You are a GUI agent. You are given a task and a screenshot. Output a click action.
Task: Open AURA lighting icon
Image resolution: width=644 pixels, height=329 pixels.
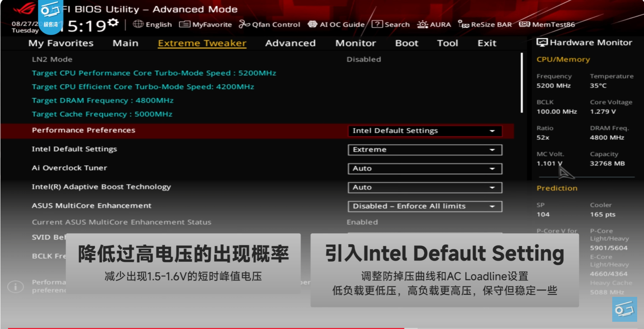tap(422, 24)
